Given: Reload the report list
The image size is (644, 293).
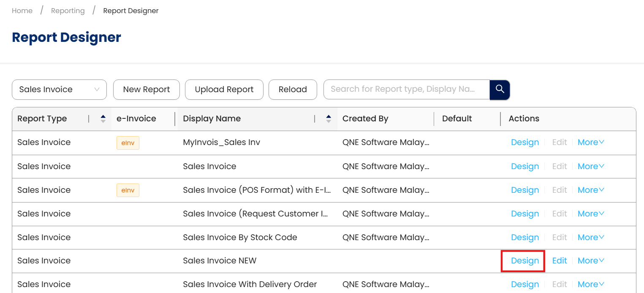Looking at the screenshot, I should pos(293,90).
